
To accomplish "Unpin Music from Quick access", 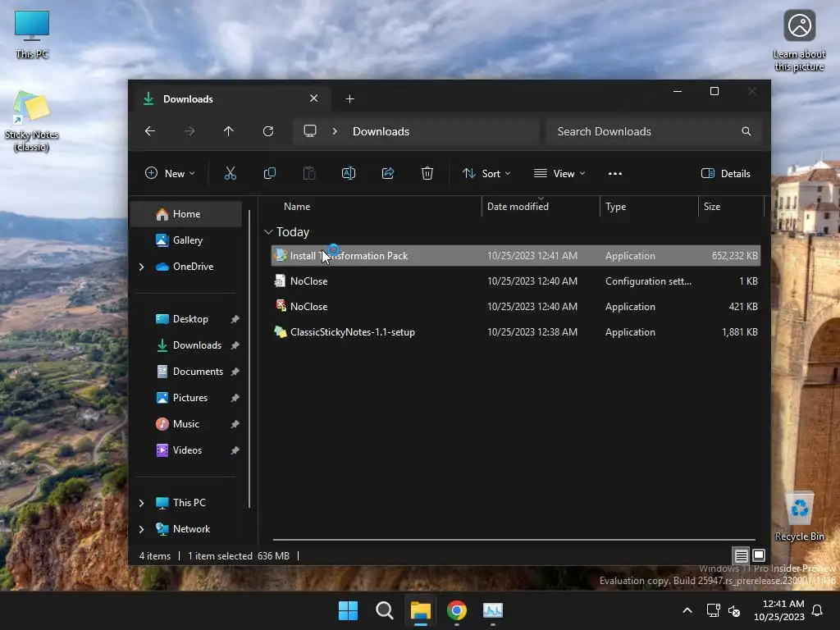I will click(x=235, y=424).
